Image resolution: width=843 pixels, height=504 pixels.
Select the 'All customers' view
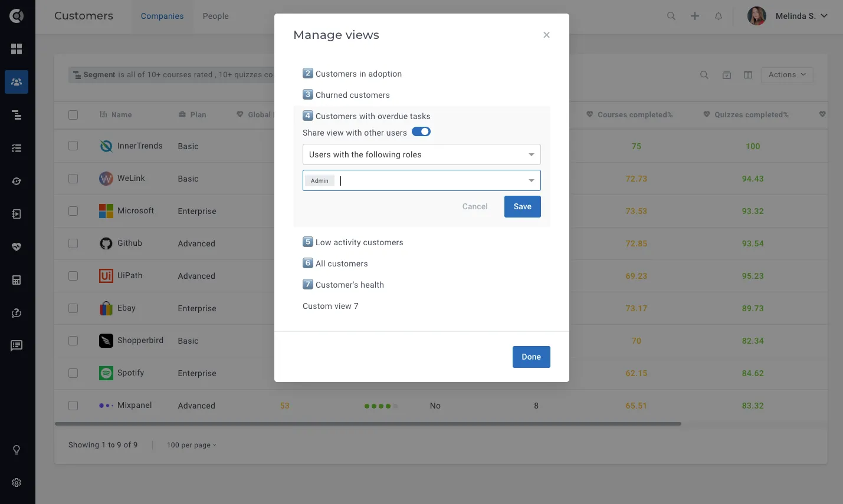click(336, 263)
